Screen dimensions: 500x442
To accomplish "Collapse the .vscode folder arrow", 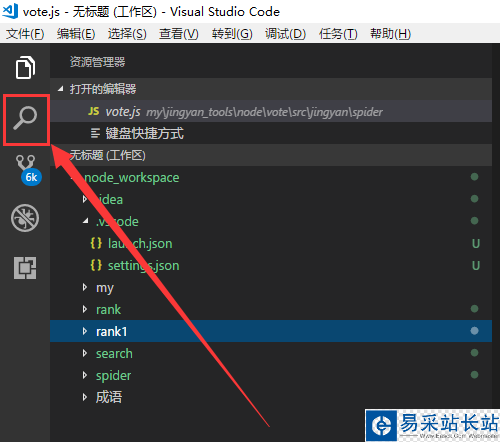I will [86, 221].
